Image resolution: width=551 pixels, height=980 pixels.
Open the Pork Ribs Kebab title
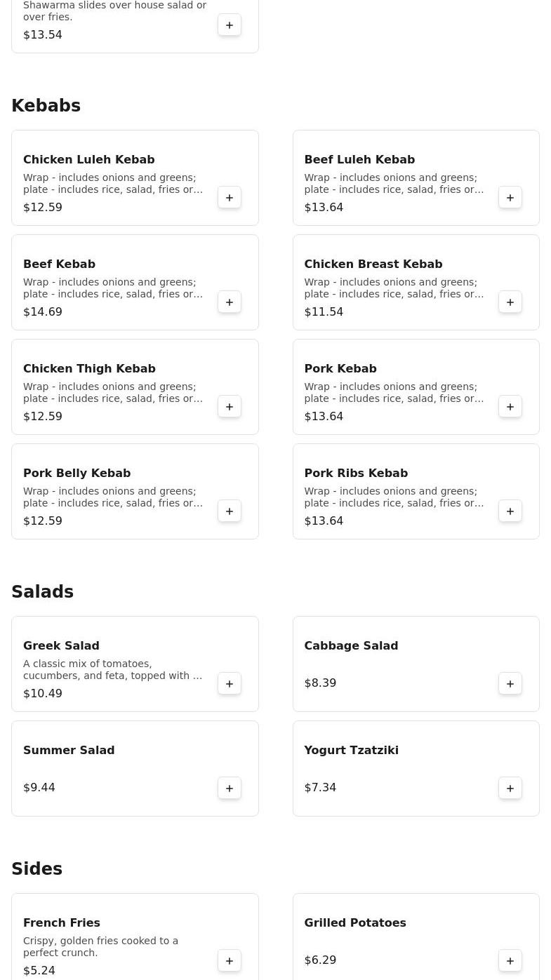[356, 473]
